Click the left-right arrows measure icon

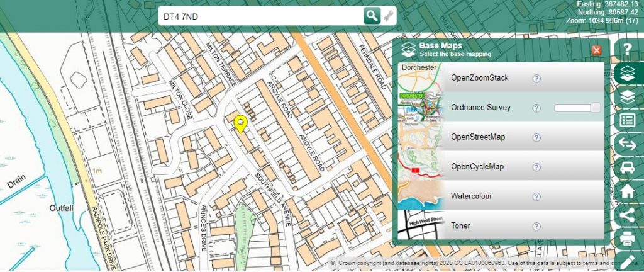[x=627, y=144]
